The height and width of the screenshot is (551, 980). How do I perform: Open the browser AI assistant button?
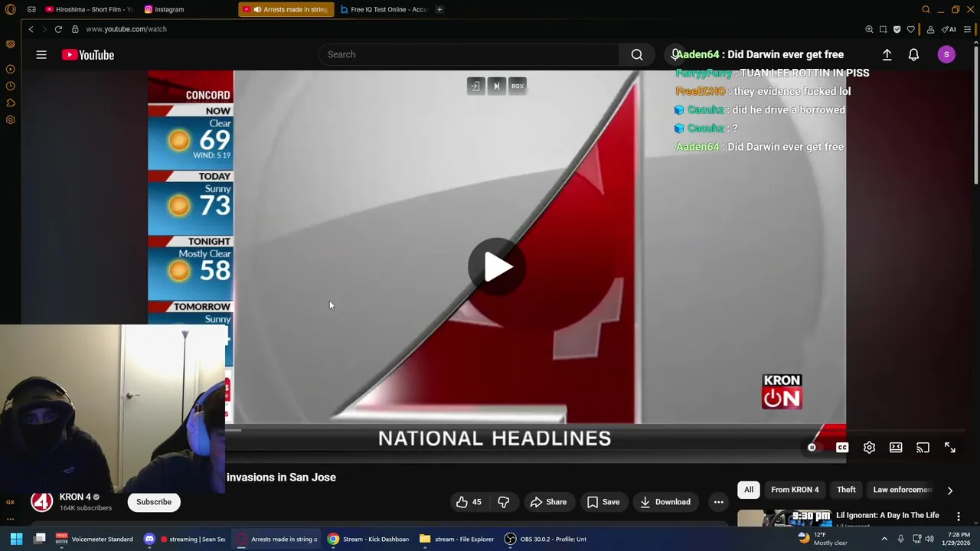point(949,29)
